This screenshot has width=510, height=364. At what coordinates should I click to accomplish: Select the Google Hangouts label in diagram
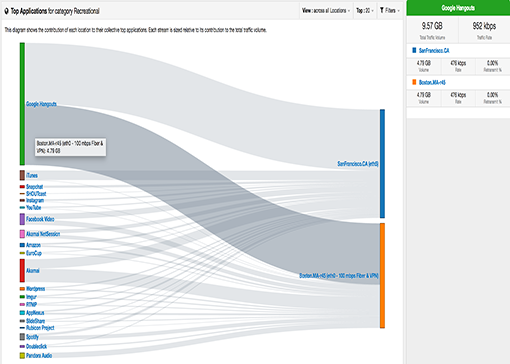coord(41,104)
